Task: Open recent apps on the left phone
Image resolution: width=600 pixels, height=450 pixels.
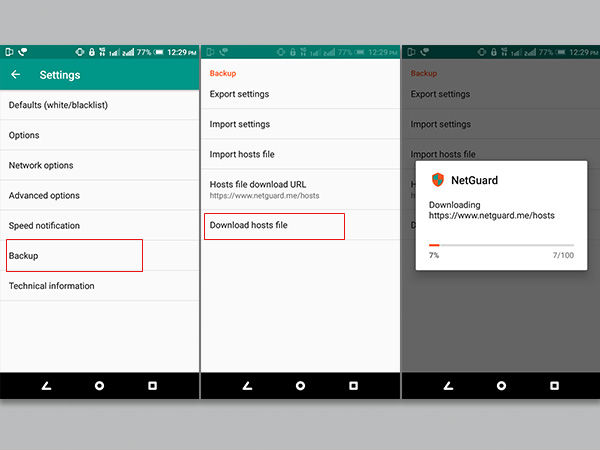Action: 152,385
